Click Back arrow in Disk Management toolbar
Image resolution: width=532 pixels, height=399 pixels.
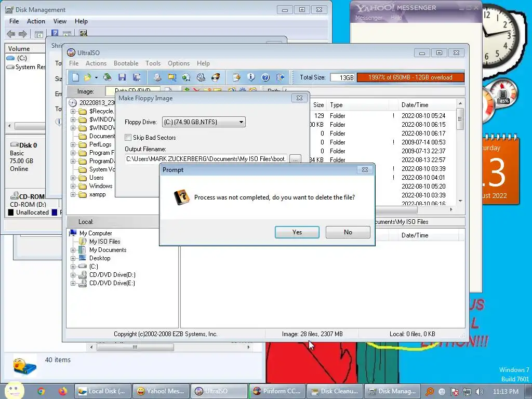[x=11, y=34]
